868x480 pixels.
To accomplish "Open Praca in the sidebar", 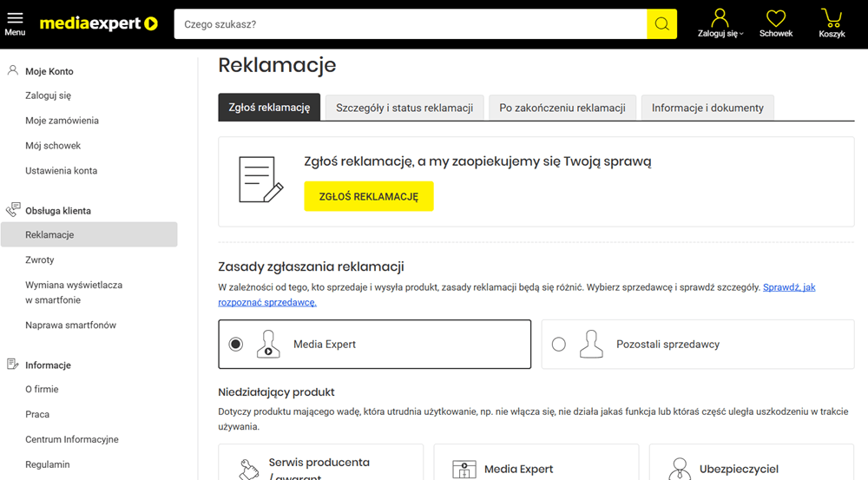I will (x=37, y=414).
